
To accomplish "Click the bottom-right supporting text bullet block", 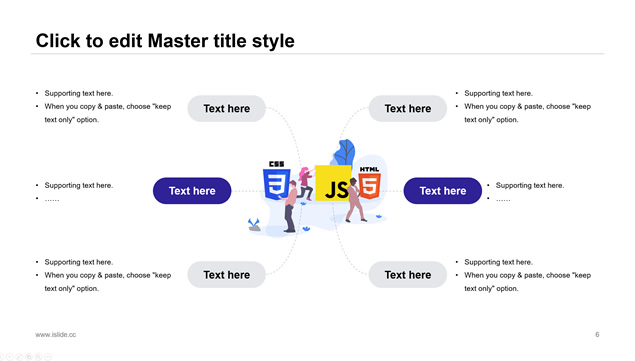I will (523, 275).
